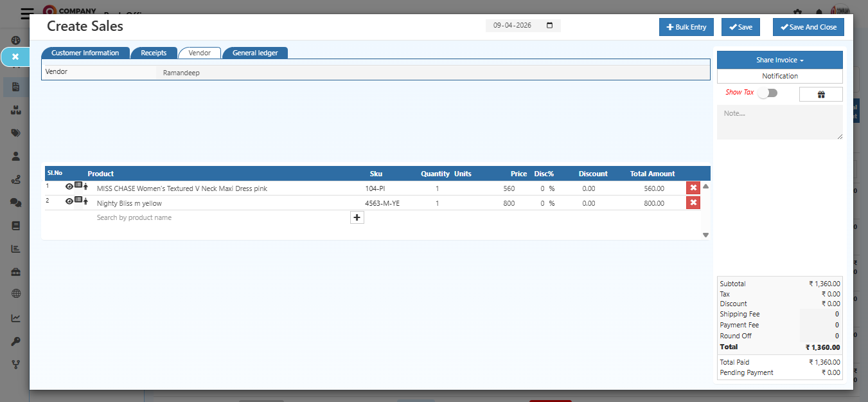Open the gift/offers panel icon
Viewport: 868px width, 402px height.
(820, 94)
